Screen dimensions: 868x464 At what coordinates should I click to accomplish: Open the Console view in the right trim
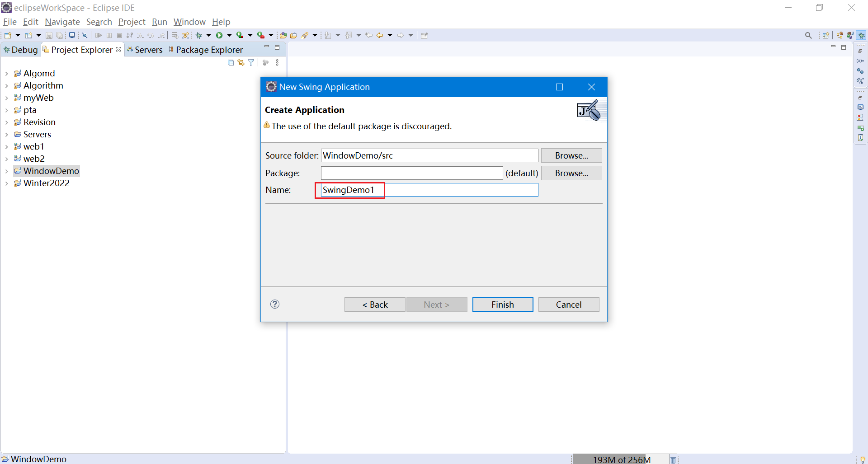(860, 107)
